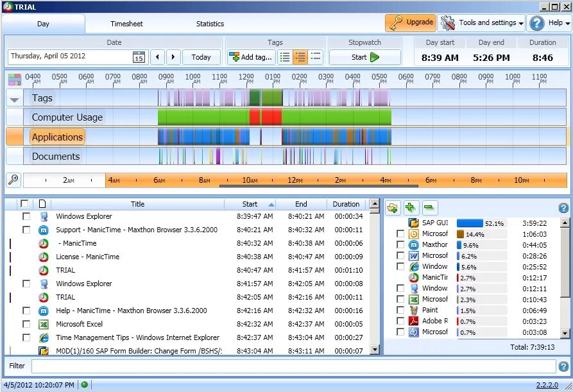Check the Help - ManicTime Maxthon row checkbox
Image resolution: width=573 pixels, height=392 pixels.
click(26, 311)
